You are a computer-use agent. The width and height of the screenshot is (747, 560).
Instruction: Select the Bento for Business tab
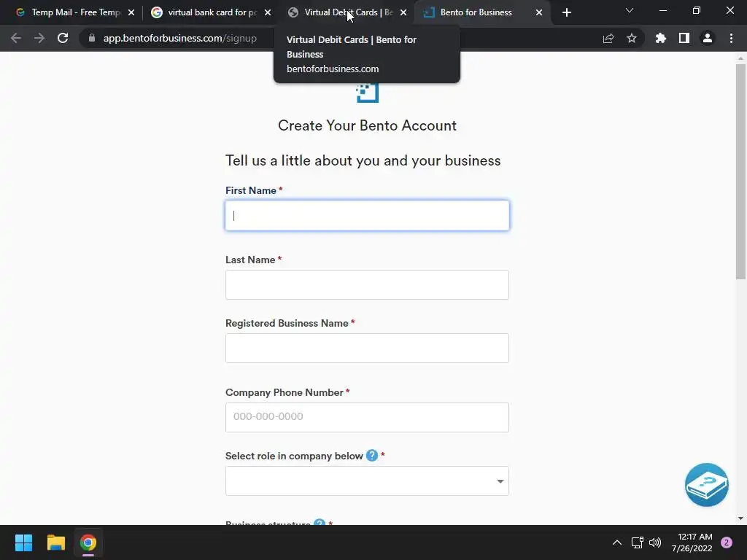(x=481, y=12)
